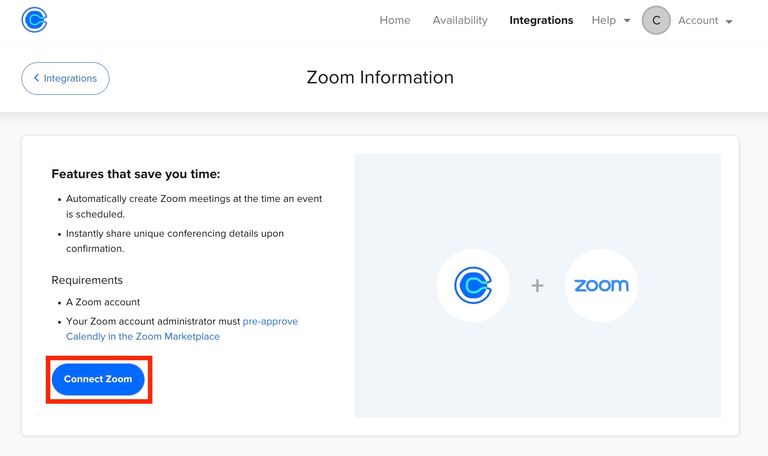Click the 'Automatically create Zoom meetings' bullet
Viewport: 768px width, 456px height.
194,206
